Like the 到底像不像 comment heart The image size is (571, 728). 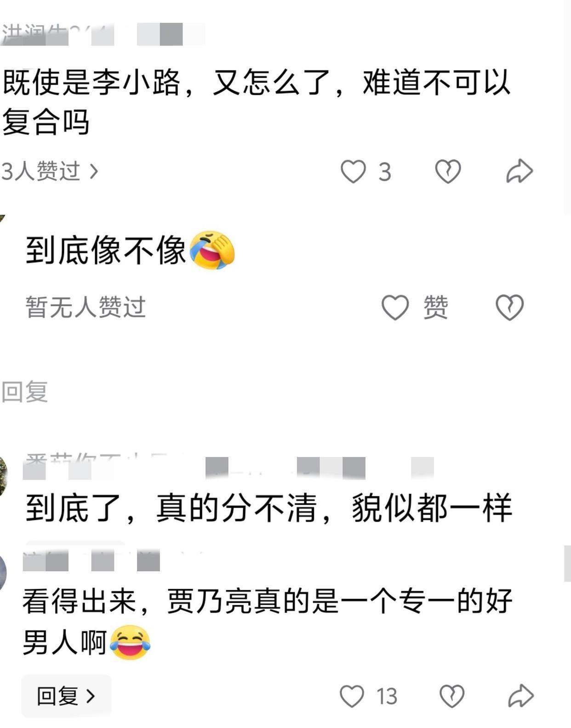click(x=395, y=307)
